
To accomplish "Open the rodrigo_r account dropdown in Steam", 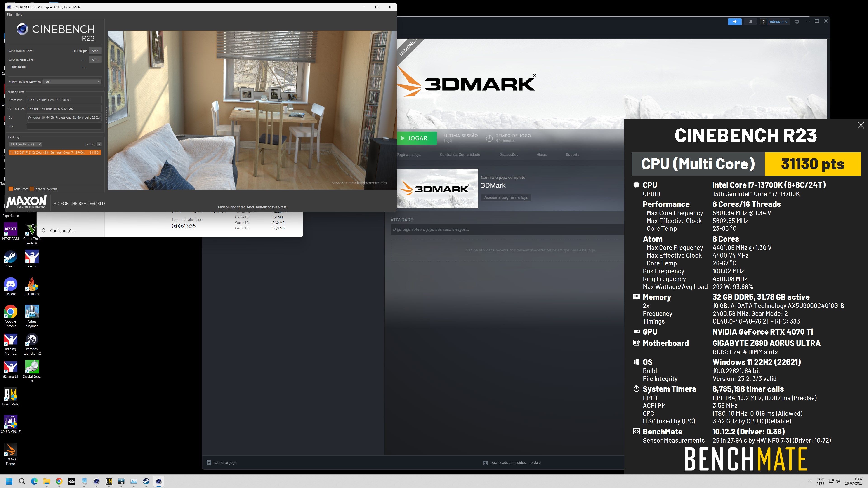I will point(778,21).
